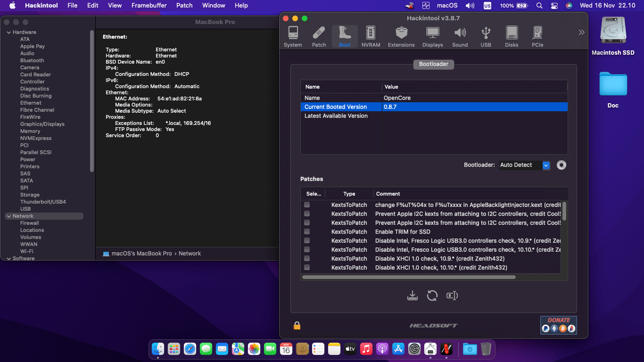Open the NVRAM section in Hackintool
The image size is (644, 362).
[x=371, y=37]
